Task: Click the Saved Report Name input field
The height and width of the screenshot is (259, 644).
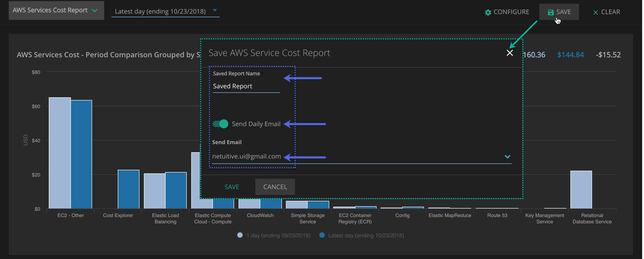Action: coord(246,86)
